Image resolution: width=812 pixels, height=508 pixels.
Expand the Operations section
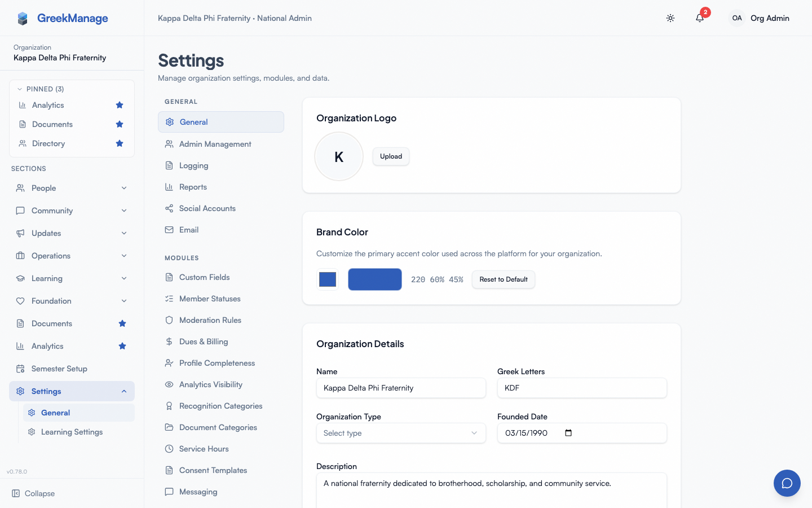(72, 256)
